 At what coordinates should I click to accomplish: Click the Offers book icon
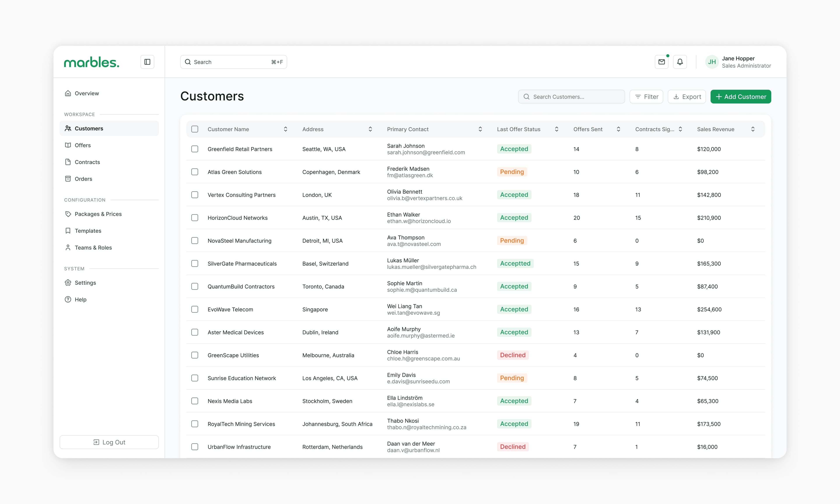point(68,145)
